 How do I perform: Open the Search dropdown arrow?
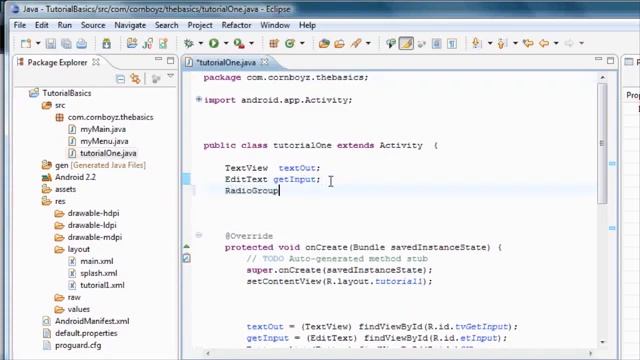pos(368,43)
